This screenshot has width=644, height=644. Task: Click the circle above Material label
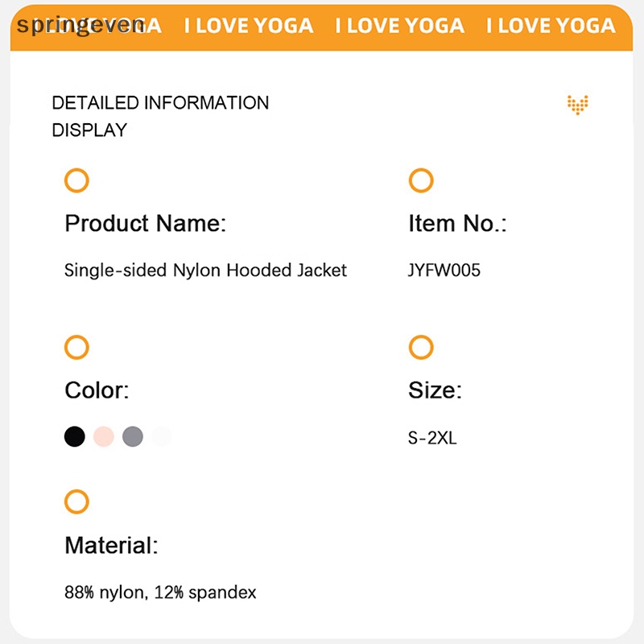[76, 502]
